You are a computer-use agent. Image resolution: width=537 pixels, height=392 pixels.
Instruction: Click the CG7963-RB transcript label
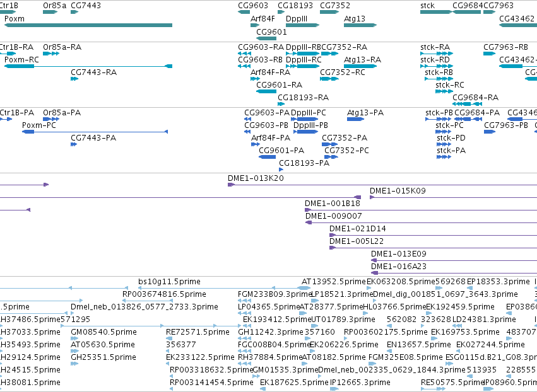click(506, 47)
